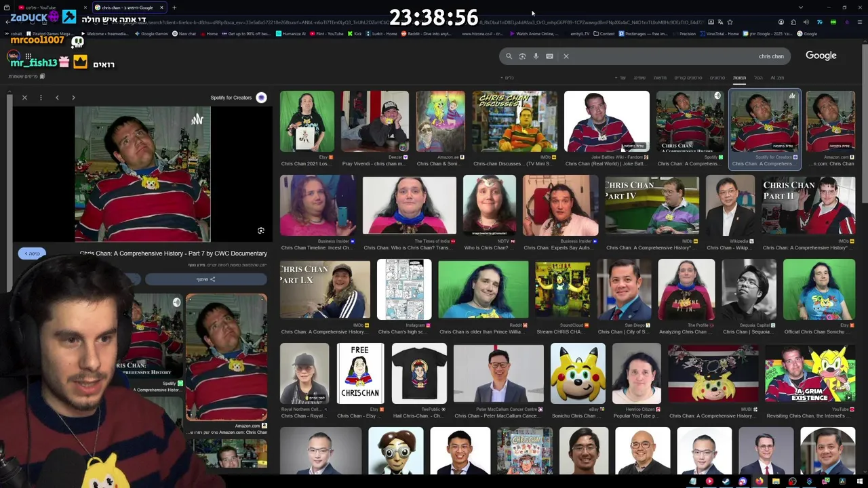Screen dimensions: 868x488
Task: Open the 'CHRIS CHAN PART IV' thumbnail
Action: click(x=652, y=205)
